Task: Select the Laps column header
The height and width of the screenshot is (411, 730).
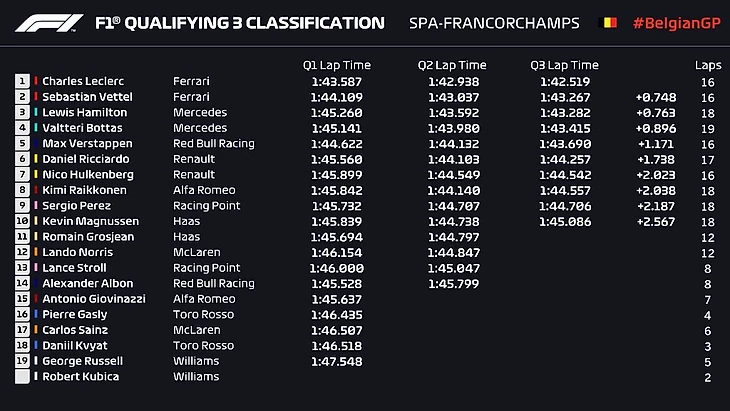Action: click(x=708, y=66)
